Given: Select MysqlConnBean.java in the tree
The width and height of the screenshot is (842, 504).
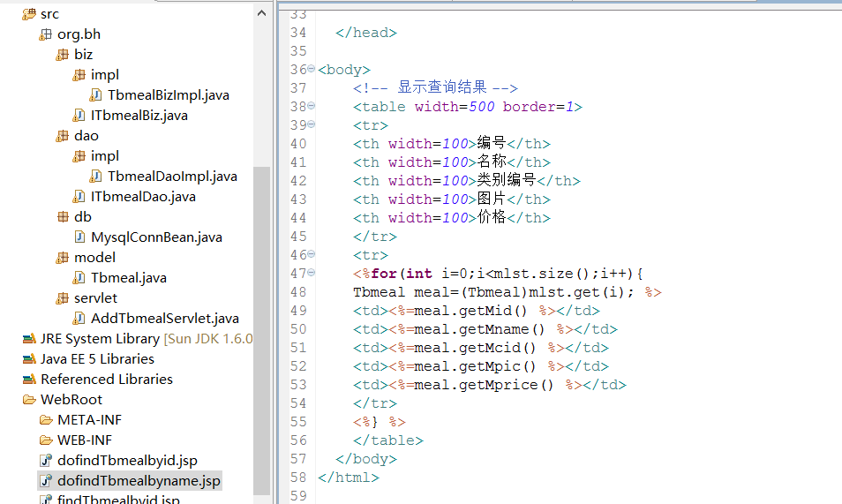Looking at the screenshot, I should point(156,237).
